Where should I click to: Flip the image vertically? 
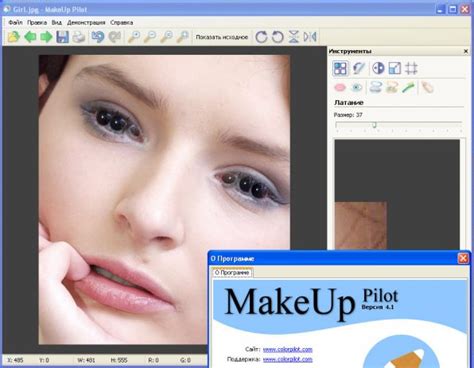[x=294, y=37]
